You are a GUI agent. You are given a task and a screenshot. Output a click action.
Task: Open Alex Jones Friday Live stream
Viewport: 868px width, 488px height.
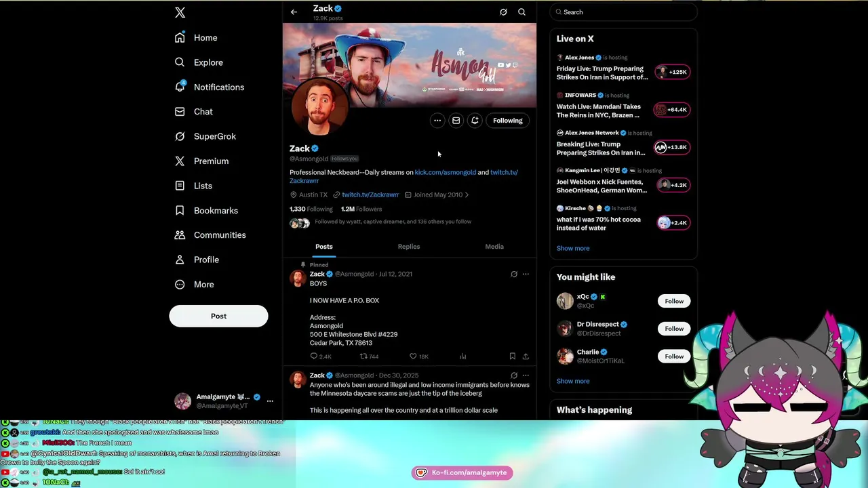click(602, 73)
